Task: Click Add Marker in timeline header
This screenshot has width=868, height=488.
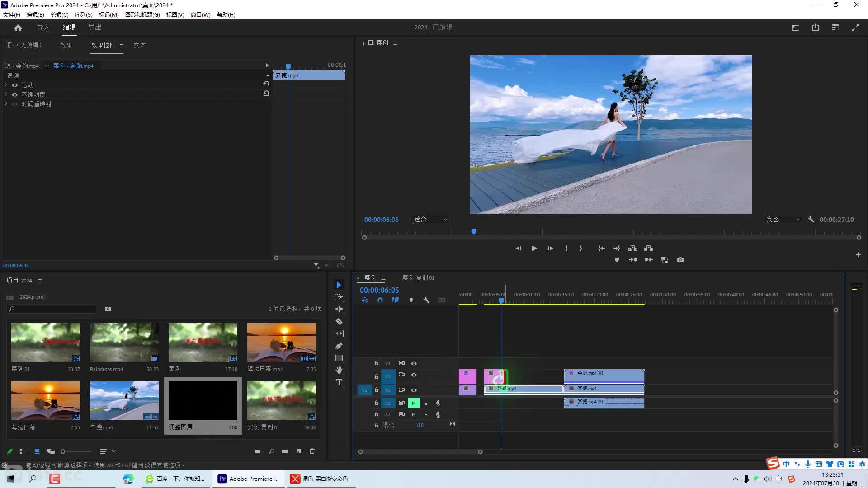Action: [411, 300]
